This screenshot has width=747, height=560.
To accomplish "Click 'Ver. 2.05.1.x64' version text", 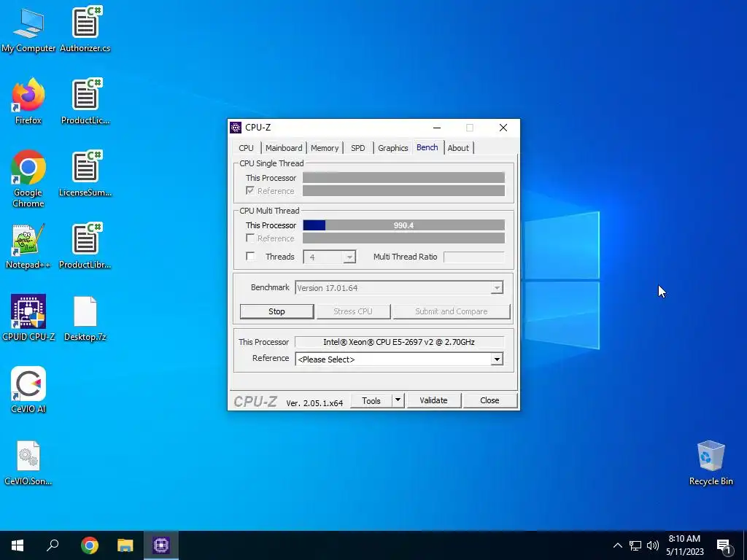I will (314, 402).
